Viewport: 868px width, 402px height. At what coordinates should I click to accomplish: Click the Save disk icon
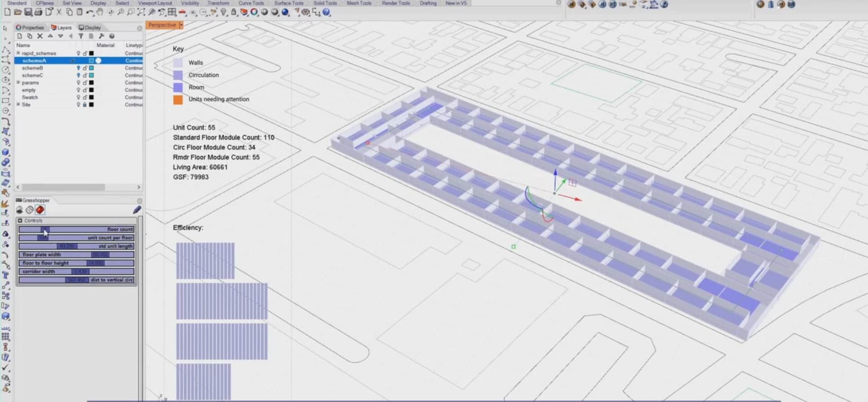[x=28, y=12]
